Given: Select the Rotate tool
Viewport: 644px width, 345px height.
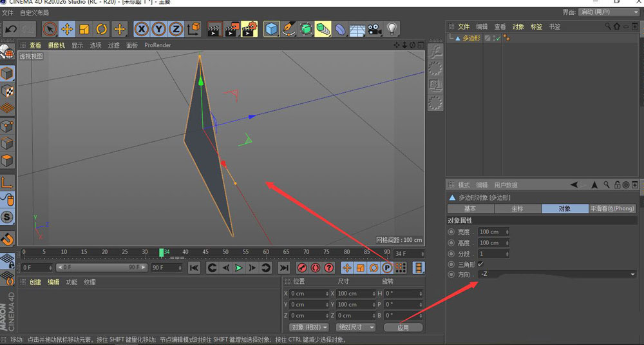Looking at the screenshot, I should pyautogui.click(x=102, y=29).
